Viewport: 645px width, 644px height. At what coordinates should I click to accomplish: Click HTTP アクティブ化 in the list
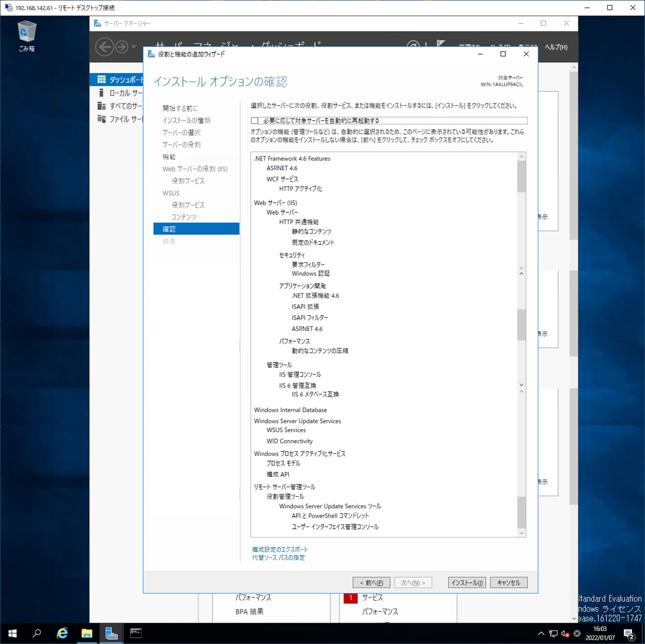[301, 189]
